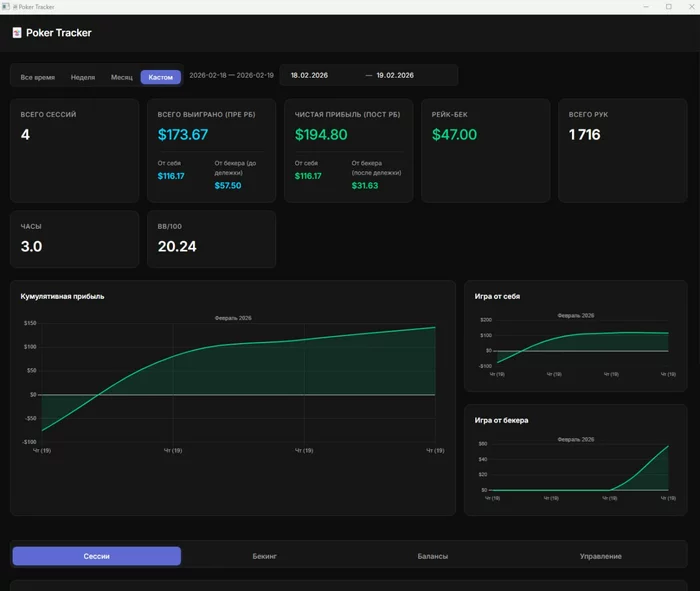700x591 pixels.
Task: Click the $57.50 backer amount before split
Action: point(228,186)
